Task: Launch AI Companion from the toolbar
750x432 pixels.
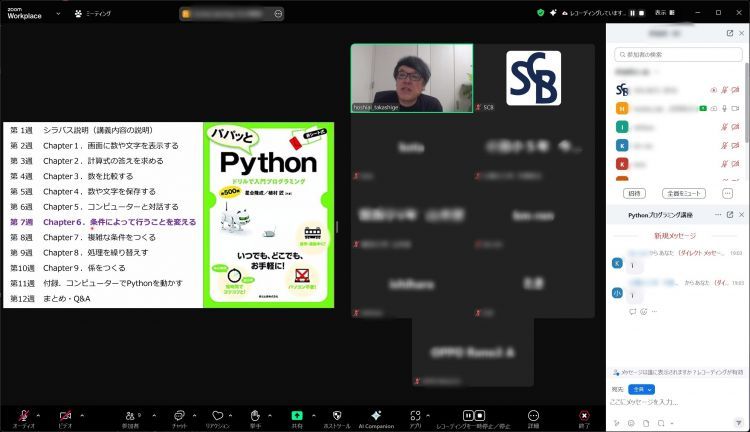Action: [376, 415]
